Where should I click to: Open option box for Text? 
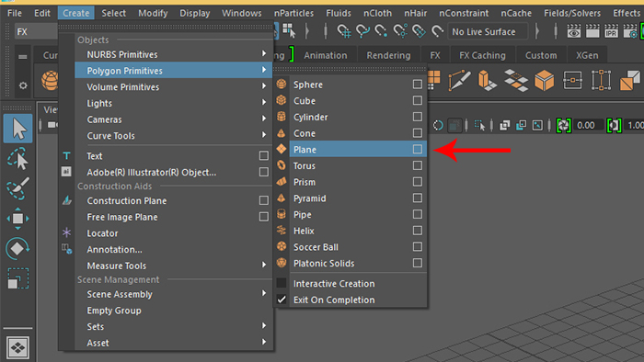pos(264,156)
